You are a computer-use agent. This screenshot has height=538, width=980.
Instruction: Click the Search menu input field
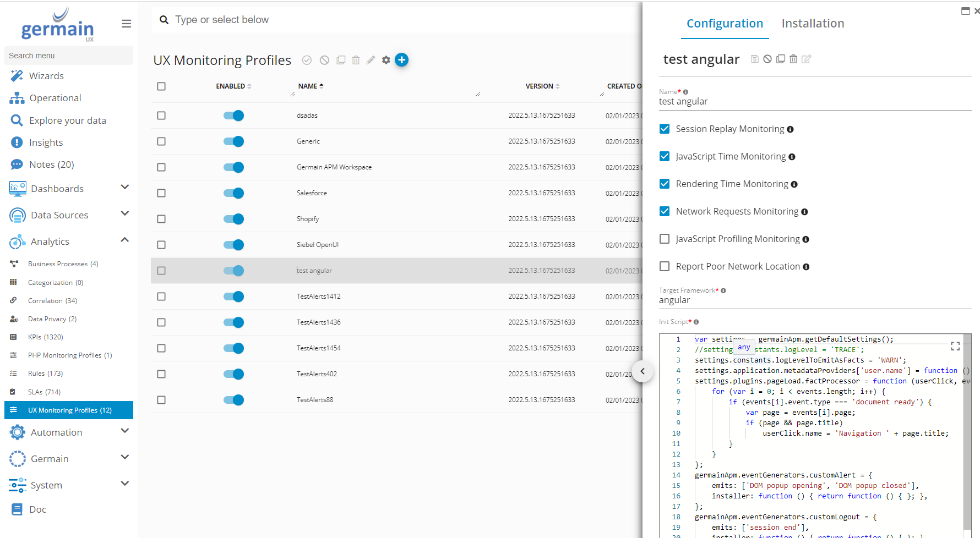tap(68, 56)
